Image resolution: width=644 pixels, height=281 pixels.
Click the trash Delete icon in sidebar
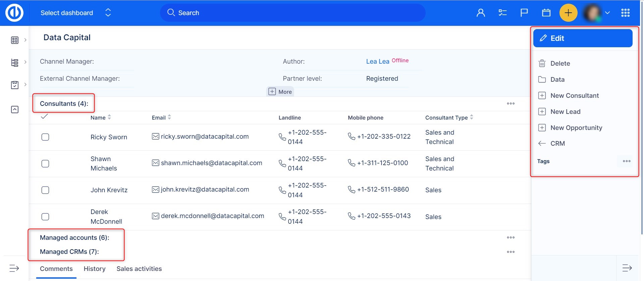tap(542, 63)
